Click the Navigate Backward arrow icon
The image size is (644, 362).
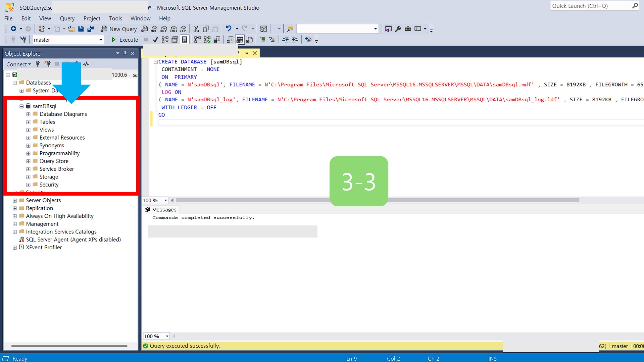(x=13, y=29)
